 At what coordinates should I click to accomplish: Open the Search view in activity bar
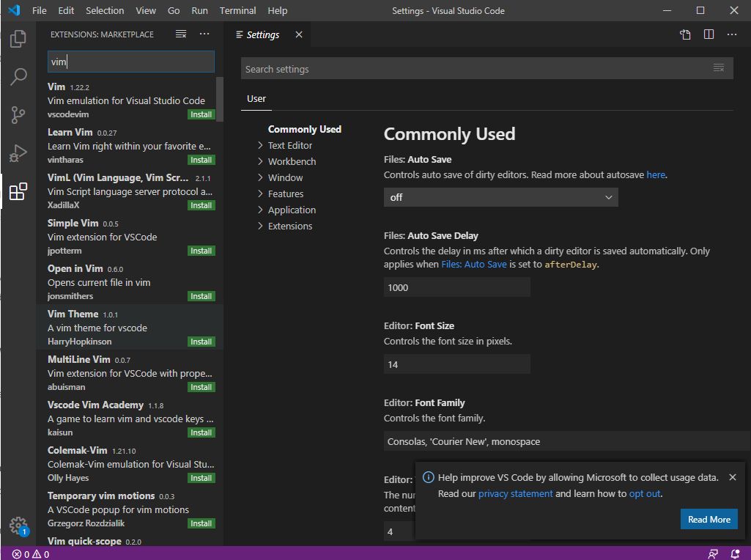click(x=18, y=77)
